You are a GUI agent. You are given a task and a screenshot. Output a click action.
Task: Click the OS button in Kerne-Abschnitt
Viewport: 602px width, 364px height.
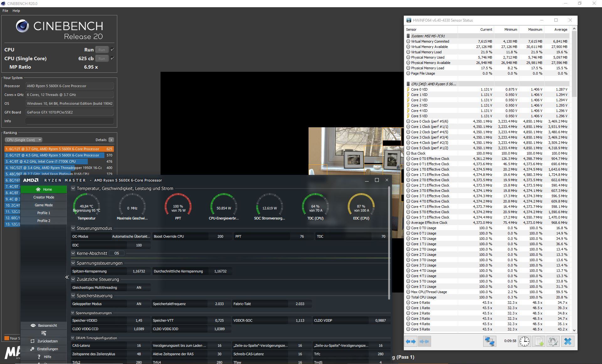click(x=117, y=253)
